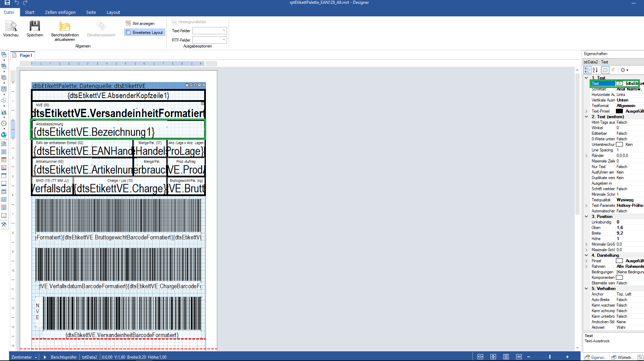
Task: Click the black Text-Pinsel color swatch
Action: 619,111
